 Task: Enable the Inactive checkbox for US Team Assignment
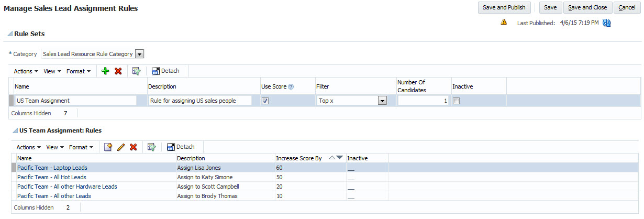[x=456, y=101]
